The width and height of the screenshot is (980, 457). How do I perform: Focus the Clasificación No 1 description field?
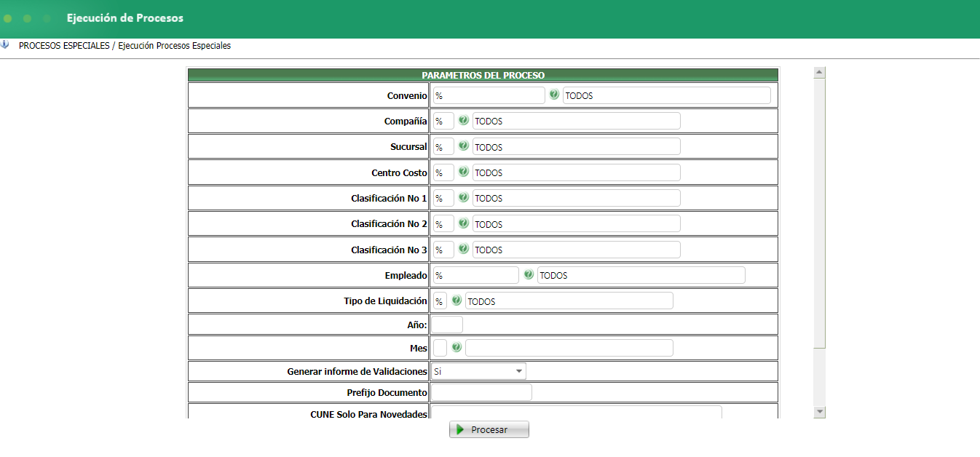[577, 198]
